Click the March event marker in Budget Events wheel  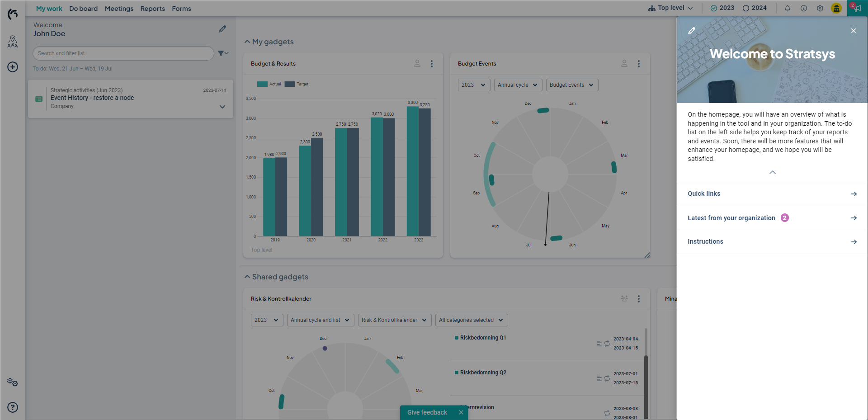click(614, 167)
